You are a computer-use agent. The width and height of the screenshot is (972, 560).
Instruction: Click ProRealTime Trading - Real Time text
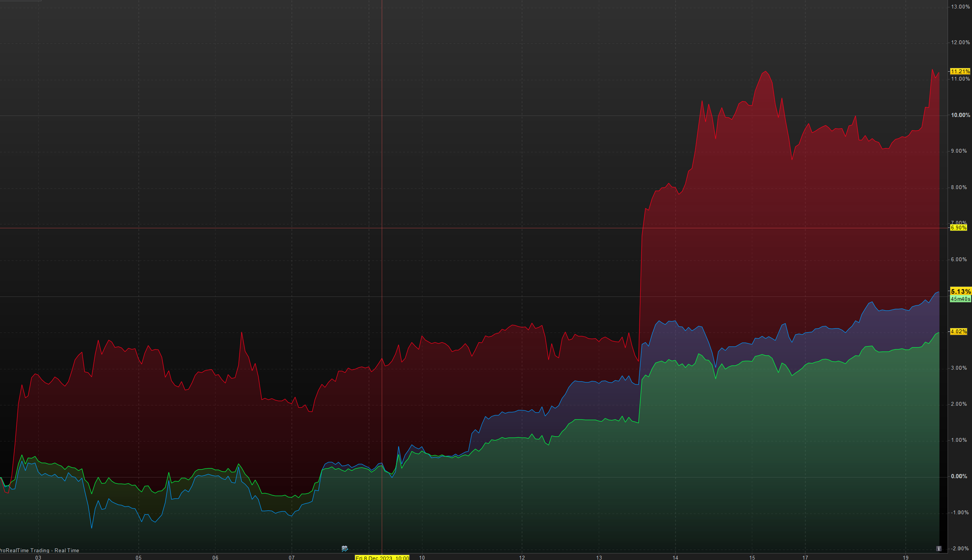[40, 550]
